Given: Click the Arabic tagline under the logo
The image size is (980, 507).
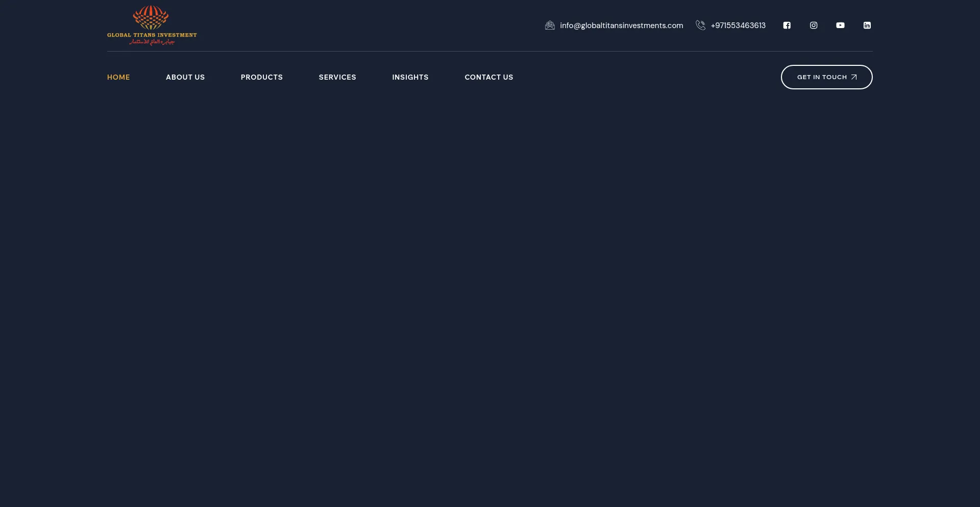Looking at the screenshot, I should point(152,42).
